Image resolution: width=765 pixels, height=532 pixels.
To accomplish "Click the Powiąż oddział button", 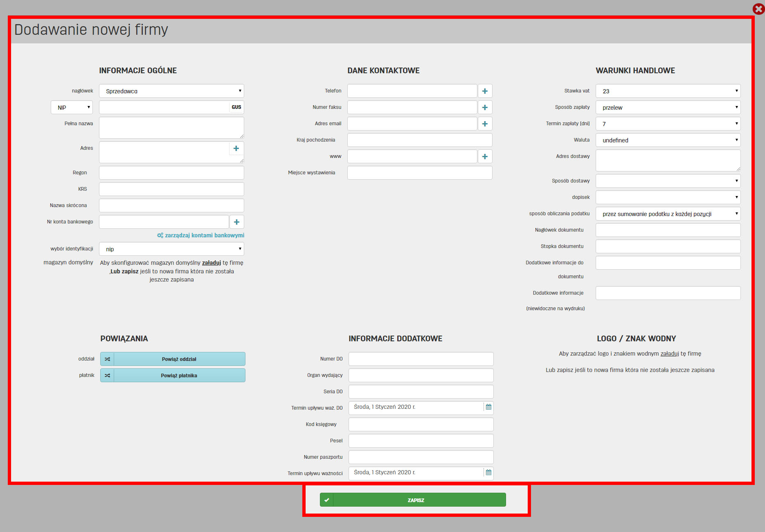I will [x=179, y=359].
